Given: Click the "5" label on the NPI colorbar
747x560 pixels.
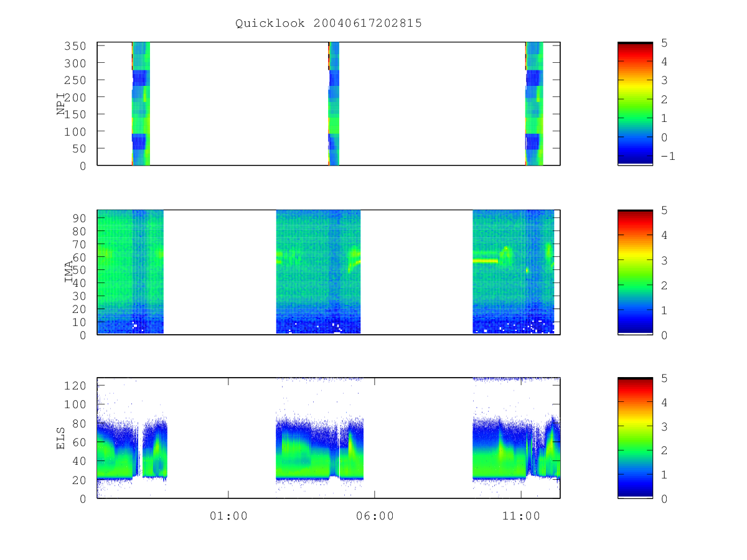Looking at the screenshot, I should pos(664,42).
